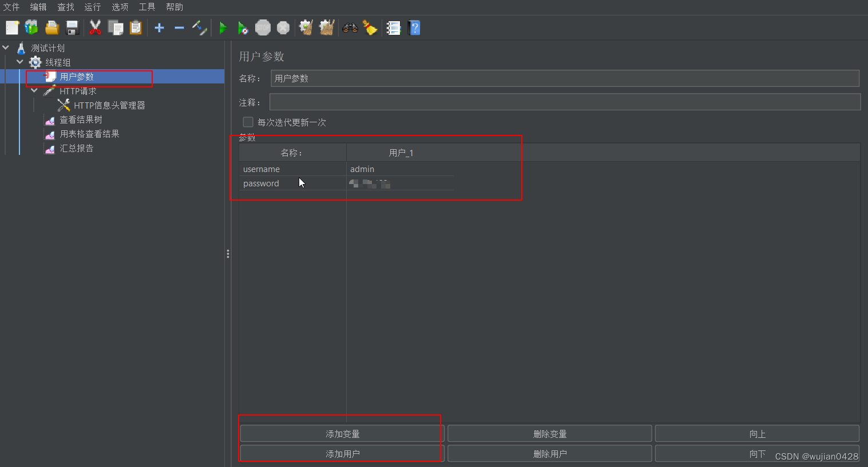The width and height of the screenshot is (868, 467).
Task: Collapse the 测试计划 tree node arrow
Action: 6,47
